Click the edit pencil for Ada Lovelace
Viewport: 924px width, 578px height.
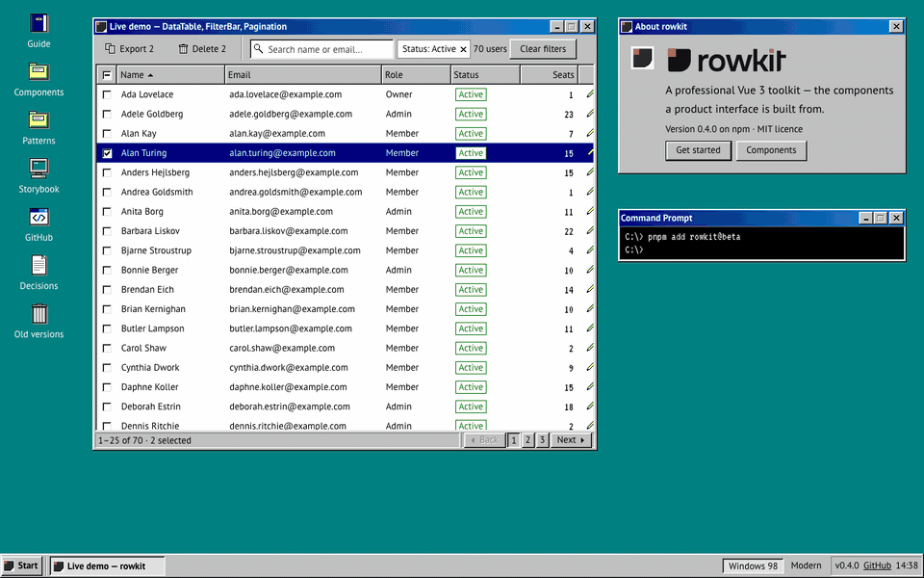(x=590, y=93)
